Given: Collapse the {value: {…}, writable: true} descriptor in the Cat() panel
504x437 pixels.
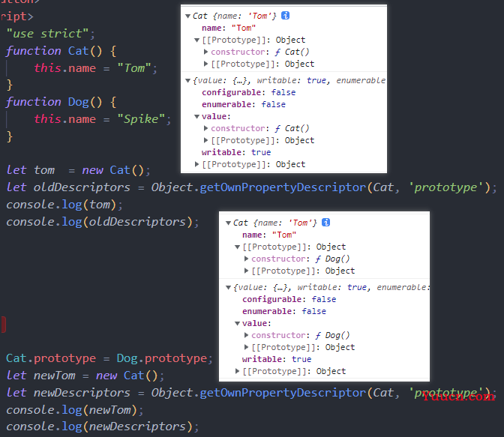Looking at the screenshot, I should click(x=187, y=81).
